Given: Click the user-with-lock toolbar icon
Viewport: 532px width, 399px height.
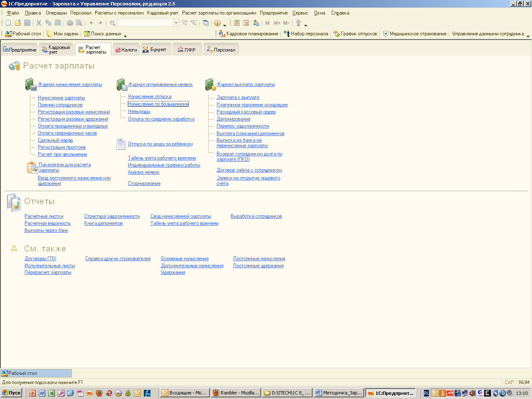Looking at the screenshot, I should coord(256,23).
